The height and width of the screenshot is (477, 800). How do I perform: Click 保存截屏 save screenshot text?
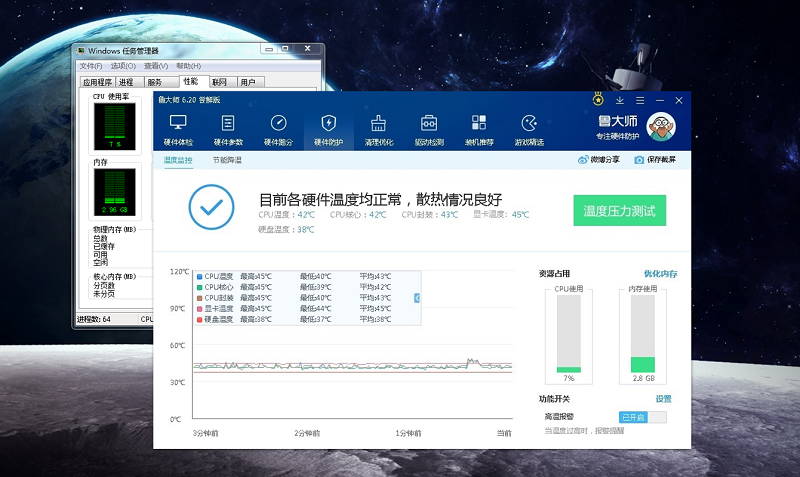coord(661,160)
